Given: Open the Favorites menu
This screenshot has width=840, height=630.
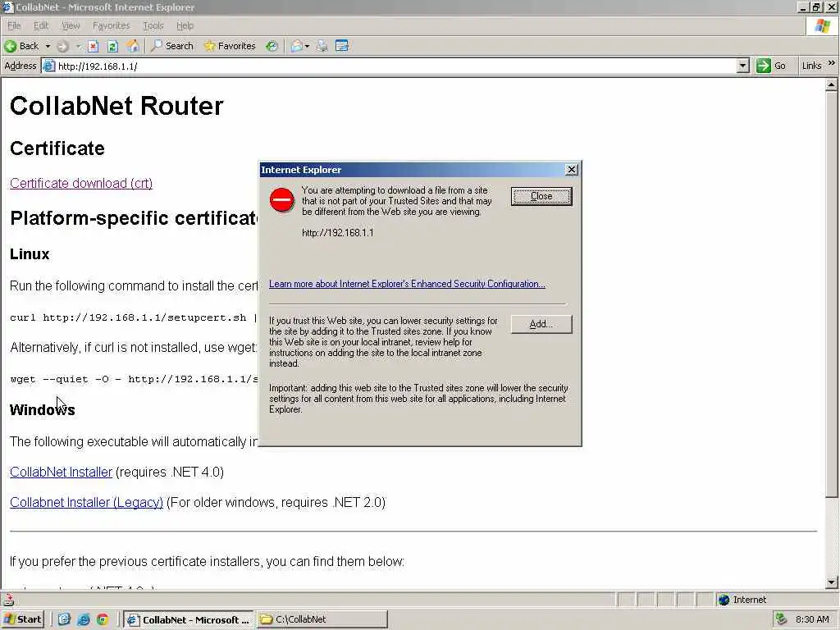Looking at the screenshot, I should pos(111,25).
